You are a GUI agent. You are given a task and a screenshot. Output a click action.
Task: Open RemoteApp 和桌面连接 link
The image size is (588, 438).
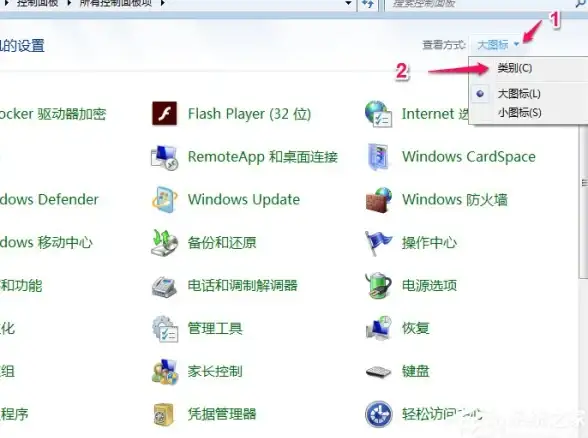263,157
